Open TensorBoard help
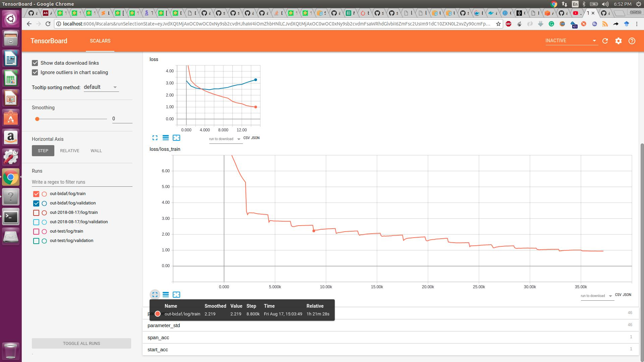Viewport: 644px width, 362px height. tap(632, 41)
